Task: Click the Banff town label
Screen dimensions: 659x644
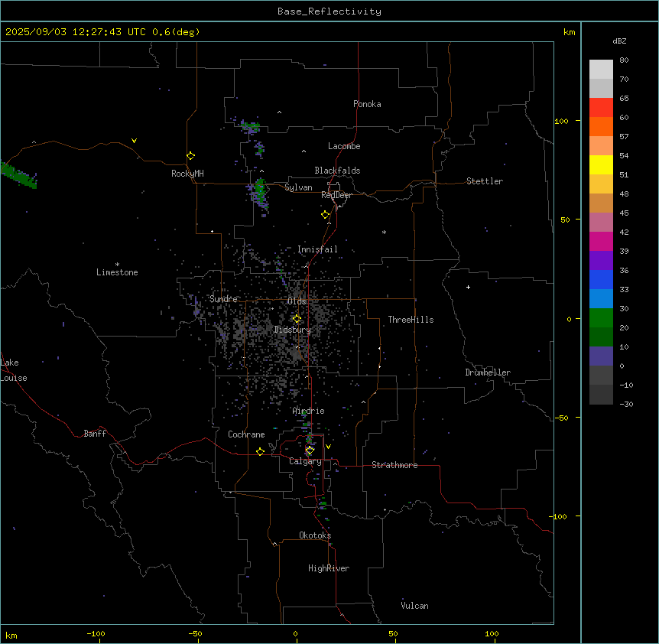Action: tap(95, 434)
